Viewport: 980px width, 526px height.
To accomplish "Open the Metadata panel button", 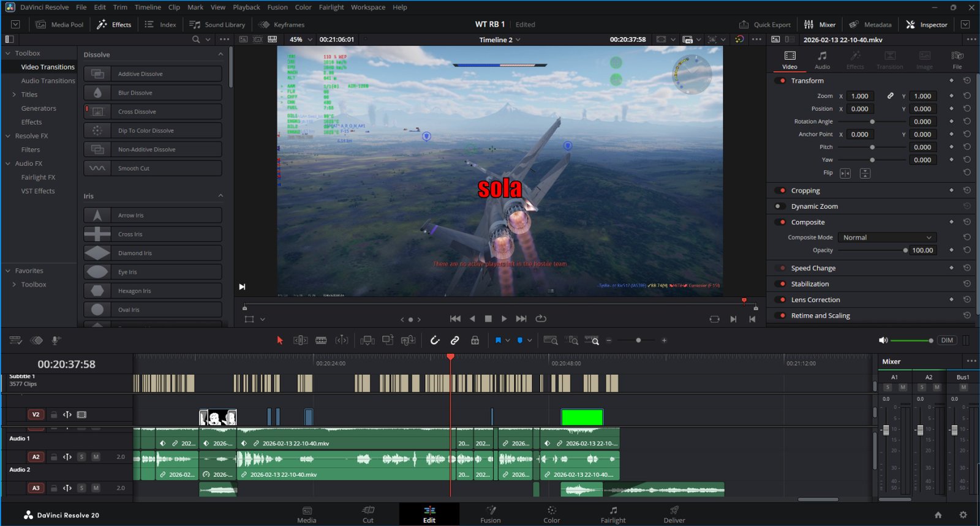I will click(870, 24).
